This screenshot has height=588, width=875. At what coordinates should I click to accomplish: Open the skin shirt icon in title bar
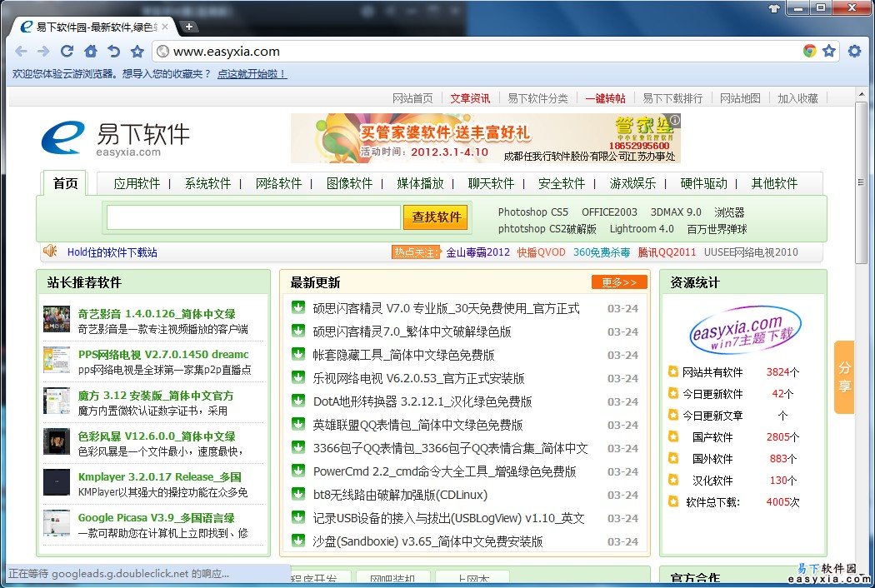(774, 8)
